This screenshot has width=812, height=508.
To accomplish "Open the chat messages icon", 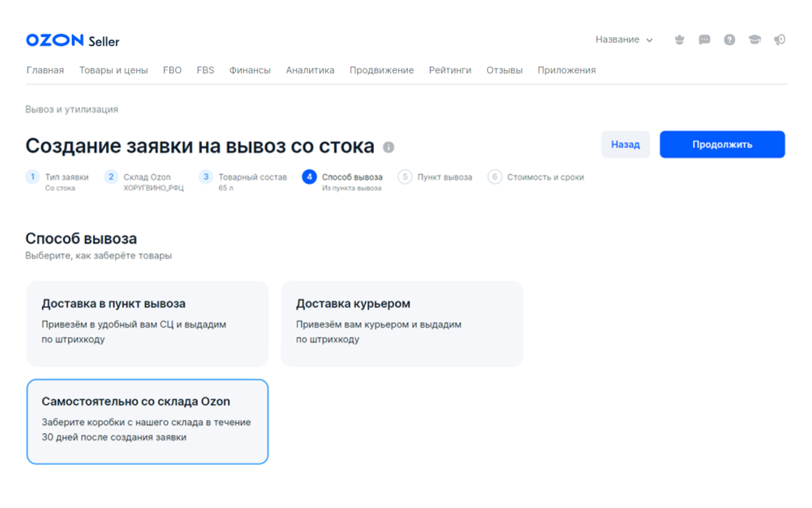I will click(x=705, y=39).
